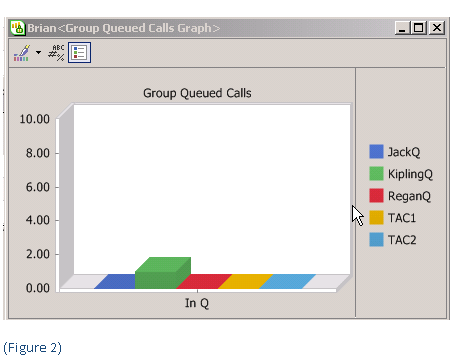This screenshot has width=454, height=362.
Task: Select the KiplingQ green legend swatch
Action: pos(376,174)
